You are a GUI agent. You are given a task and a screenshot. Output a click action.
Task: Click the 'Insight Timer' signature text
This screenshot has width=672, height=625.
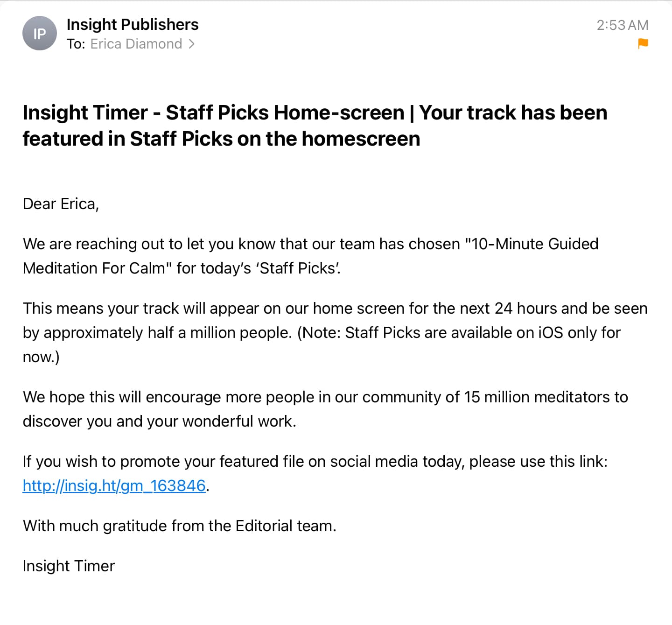pos(69,566)
